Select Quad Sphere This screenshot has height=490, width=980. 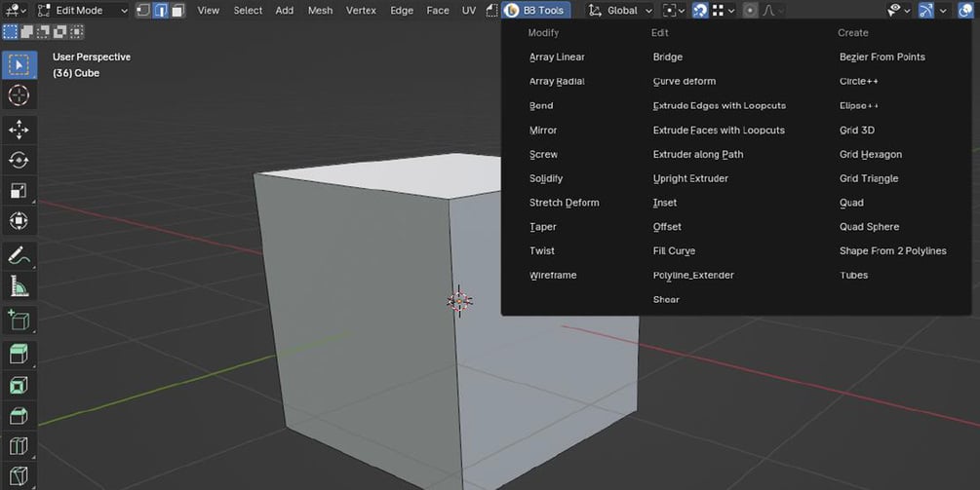870,227
